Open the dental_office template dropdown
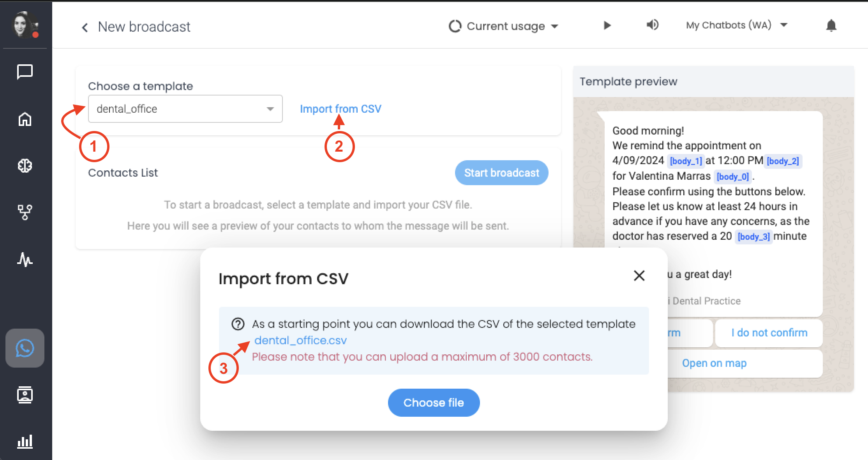This screenshot has width=868, height=460. [185, 109]
